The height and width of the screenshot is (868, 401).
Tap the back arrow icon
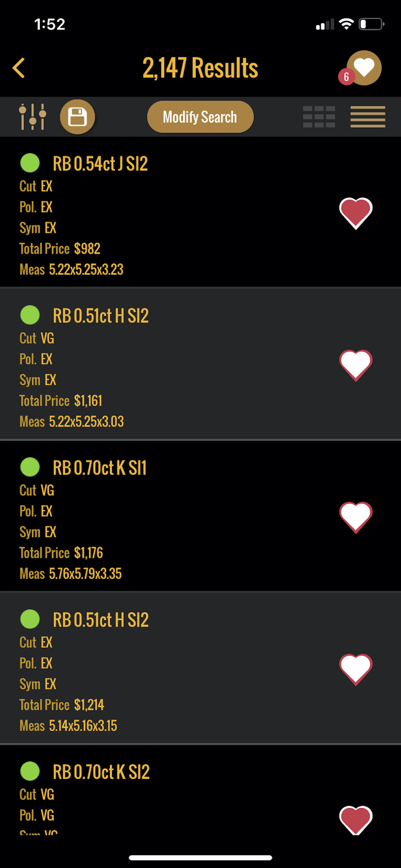19,68
